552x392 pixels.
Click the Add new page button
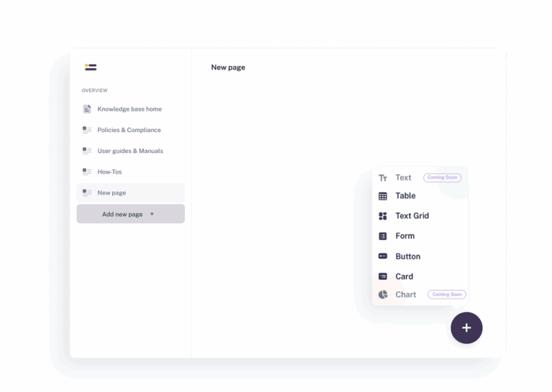(130, 214)
